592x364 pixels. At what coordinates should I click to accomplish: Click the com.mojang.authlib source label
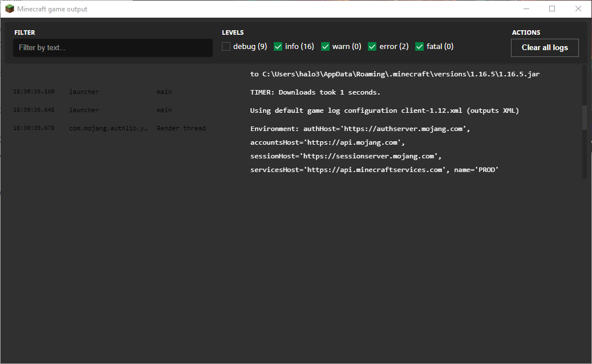coord(108,129)
